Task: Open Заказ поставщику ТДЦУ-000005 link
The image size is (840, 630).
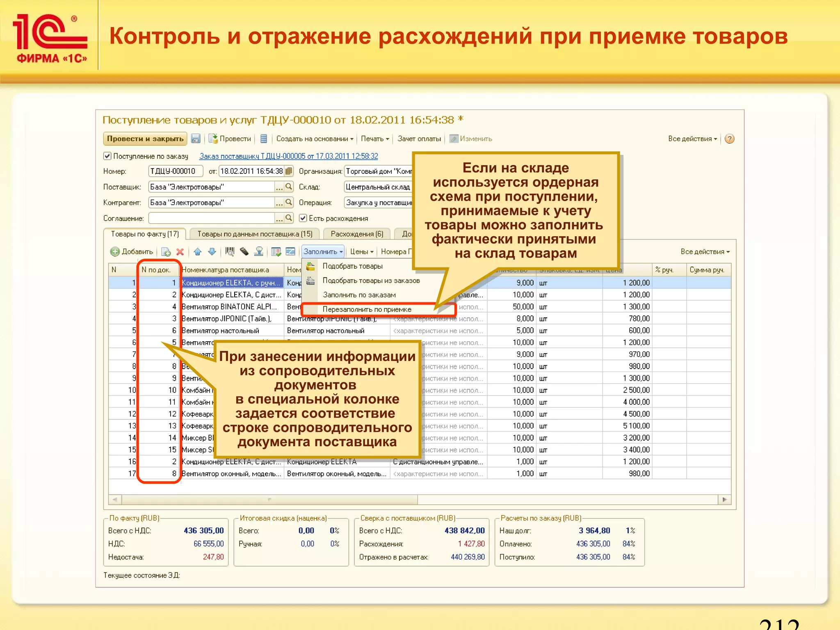Action: 289,156
